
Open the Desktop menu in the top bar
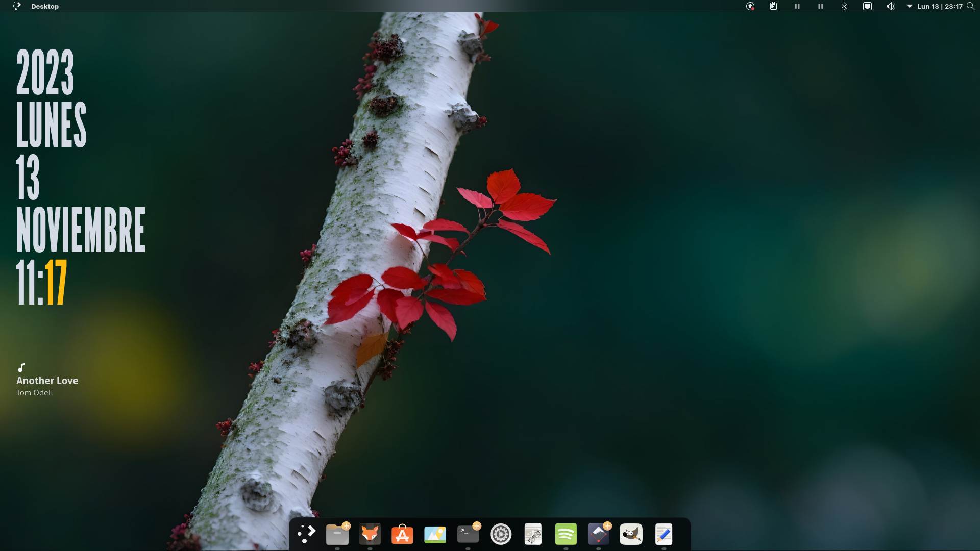pyautogui.click(x=45, y=6)
